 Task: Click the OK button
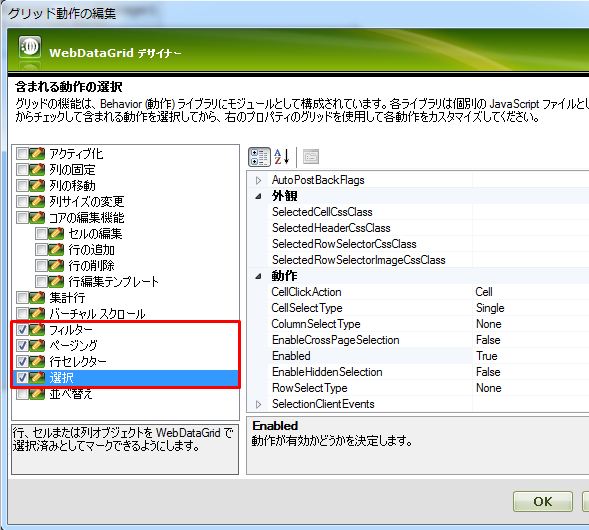[543, 501]
